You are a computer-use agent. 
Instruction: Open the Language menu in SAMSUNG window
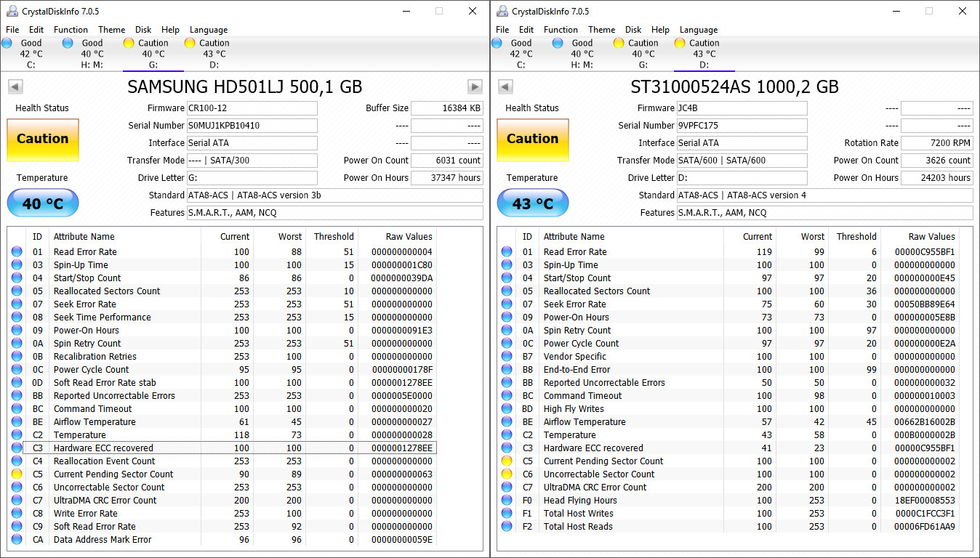coord(209,30)
